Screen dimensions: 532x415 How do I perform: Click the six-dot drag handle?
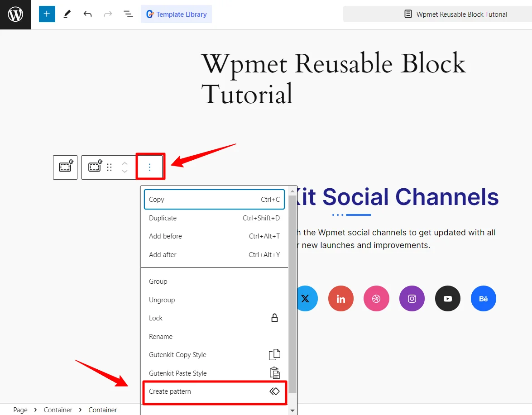pyautogui.click(x=109, y=167)
